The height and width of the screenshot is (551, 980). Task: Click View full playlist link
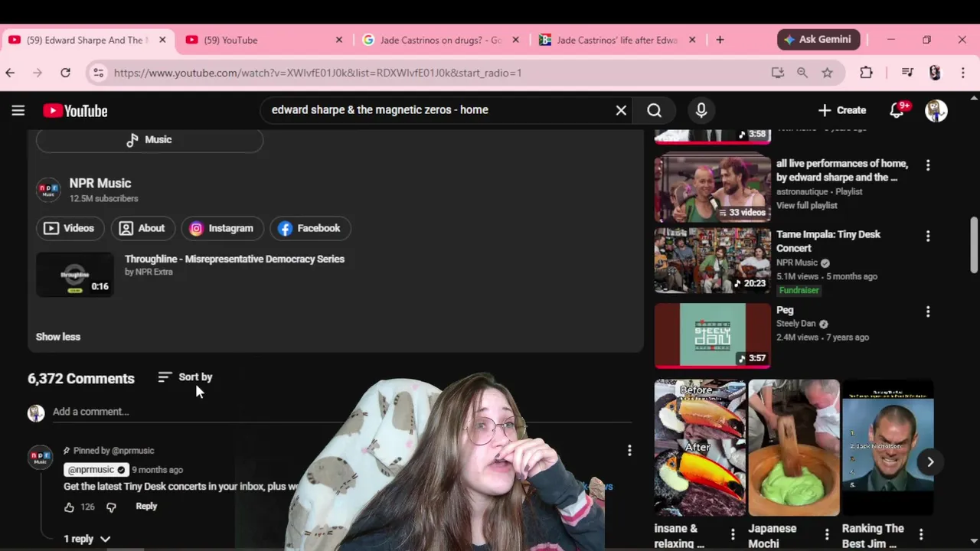(807, 205)
